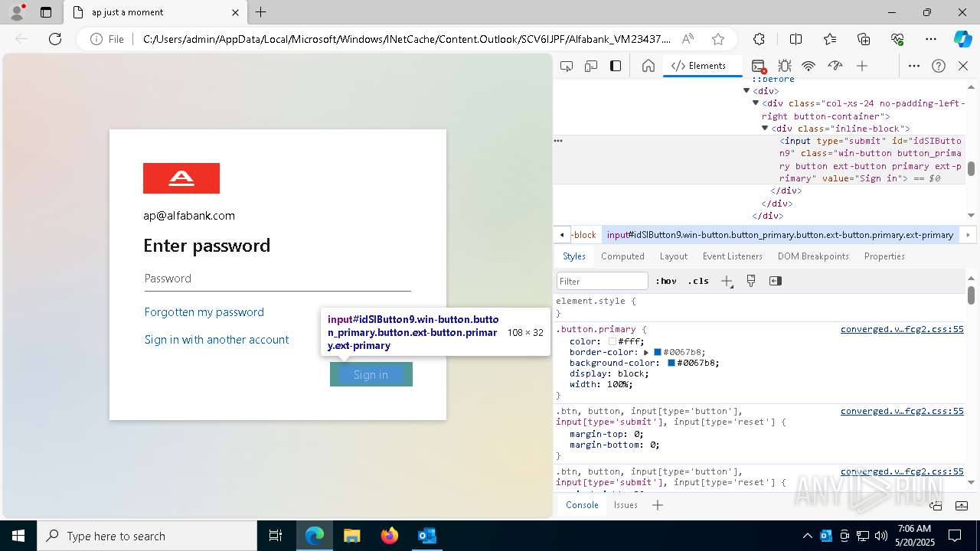980x551 pixels.
Task: Open the Event Listeners tab
Action: [733, 256]
